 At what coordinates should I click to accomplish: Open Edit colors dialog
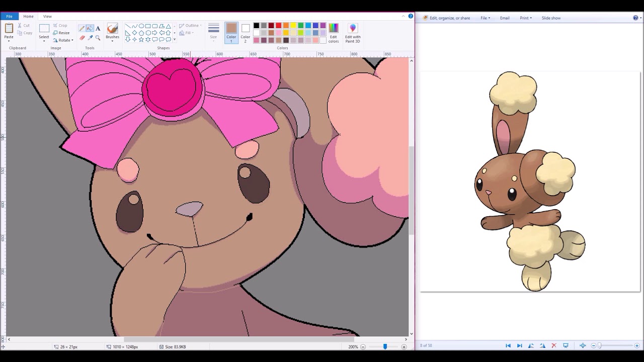click(334, 33)
